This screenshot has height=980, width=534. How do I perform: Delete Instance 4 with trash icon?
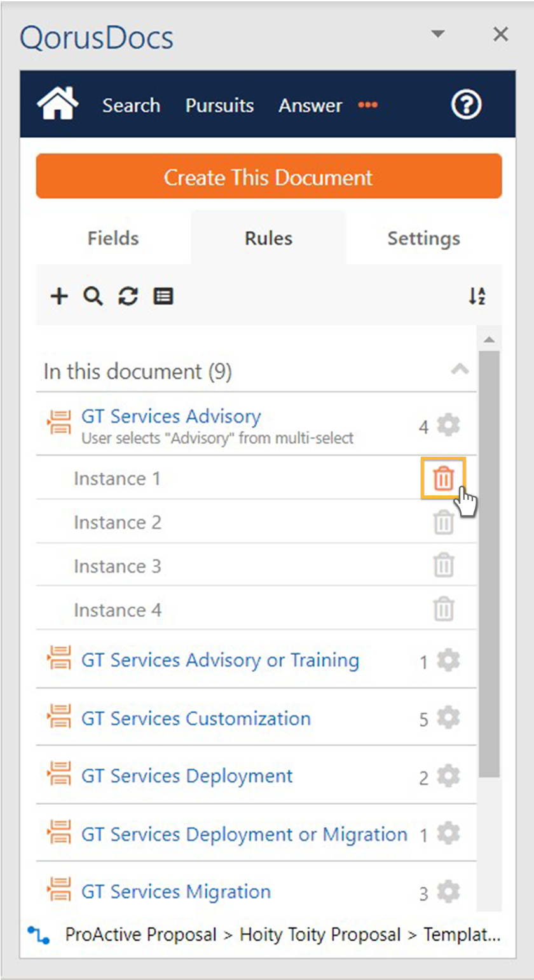coord(444,609)
